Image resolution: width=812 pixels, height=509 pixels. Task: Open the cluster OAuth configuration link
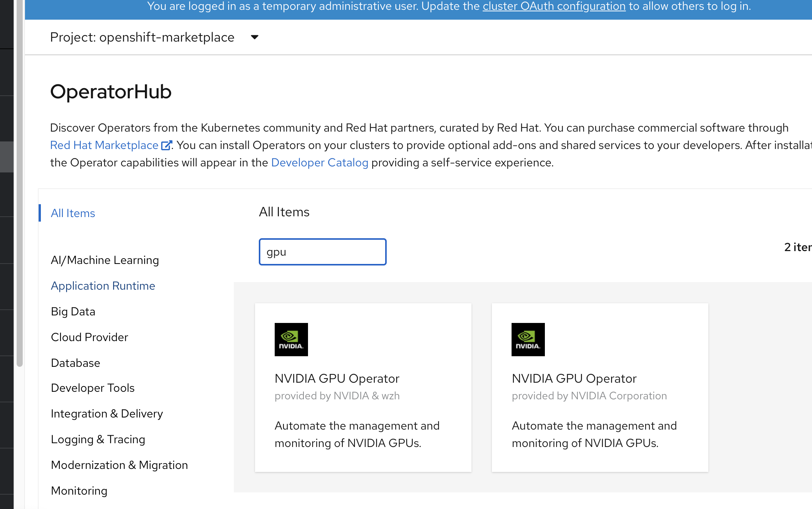(x=554, y=6)
